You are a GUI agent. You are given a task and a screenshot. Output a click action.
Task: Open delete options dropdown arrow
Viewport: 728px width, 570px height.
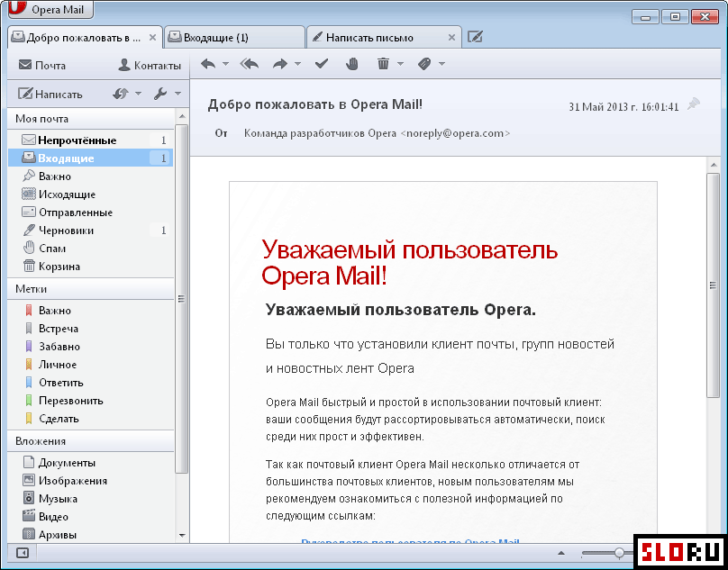pos(400,64)
